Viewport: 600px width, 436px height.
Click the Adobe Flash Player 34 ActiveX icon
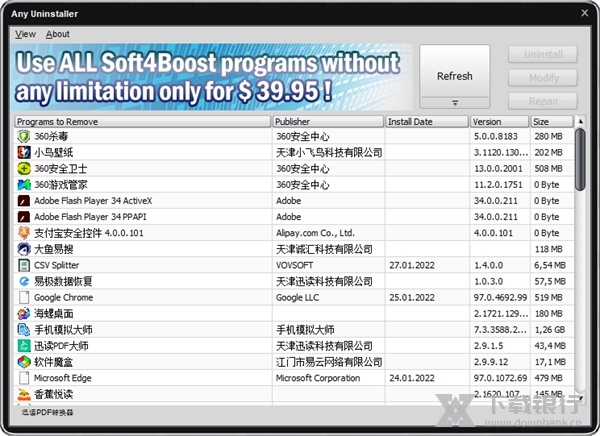click(24, 201)
